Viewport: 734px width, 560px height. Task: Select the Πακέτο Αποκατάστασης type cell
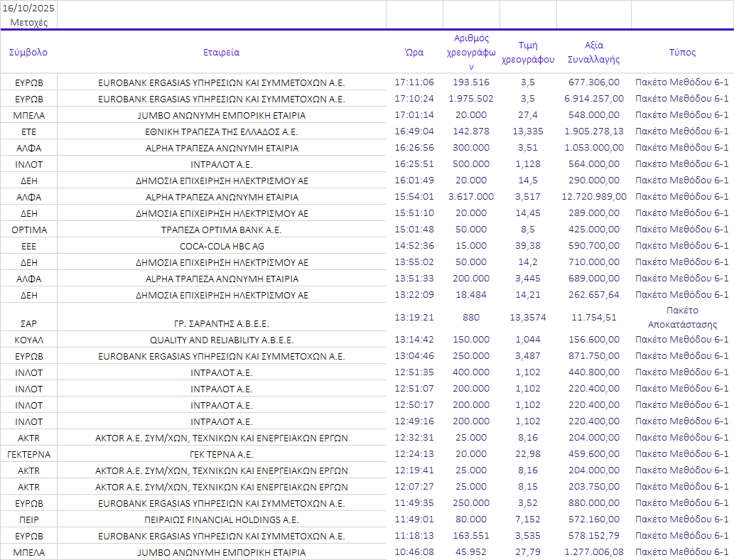click(x=682, y=317)
